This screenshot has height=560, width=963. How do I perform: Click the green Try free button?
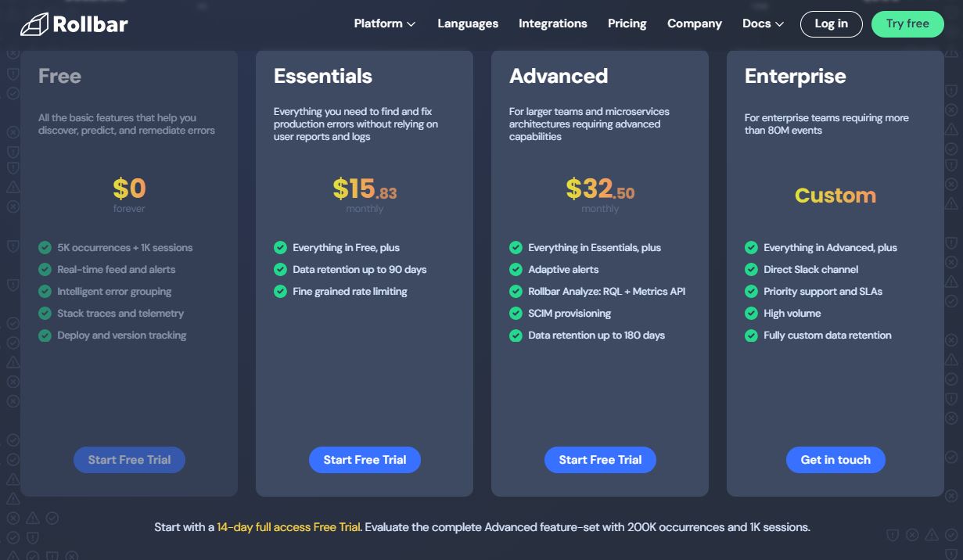(907, 23)
